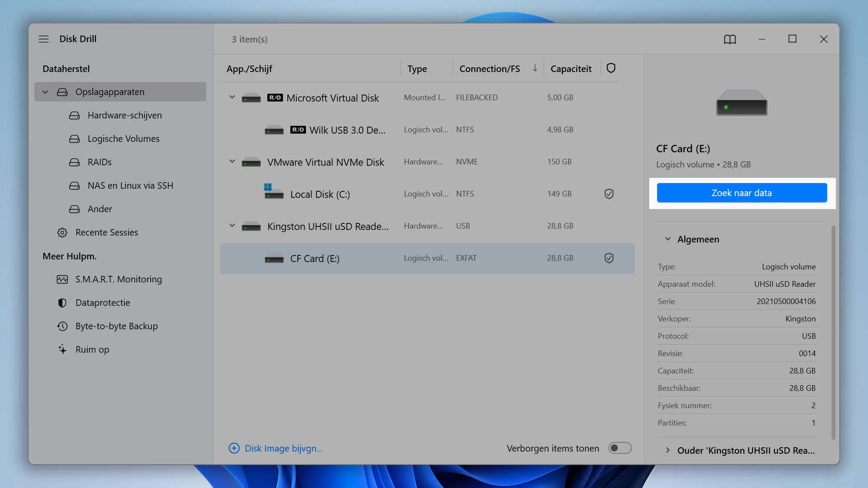The image size is (868, 488).
Task: Click the 4,98 GB capacity cell
Action: coord(560,130)
